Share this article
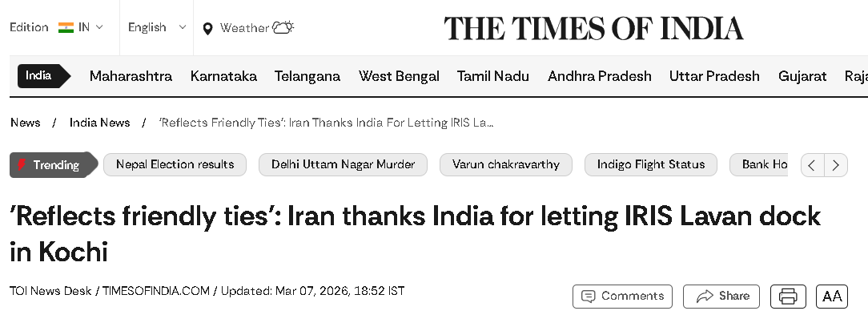 721,297
